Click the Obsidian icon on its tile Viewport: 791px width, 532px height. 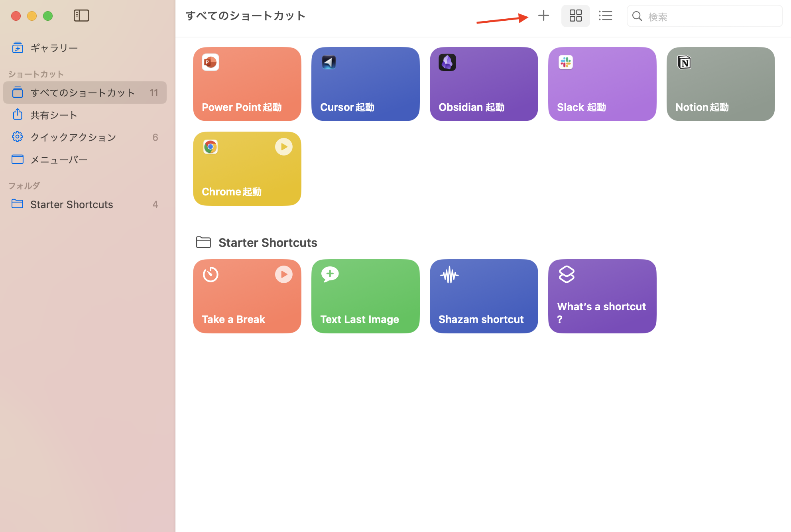pyautogui.click(x=447, y=62)
